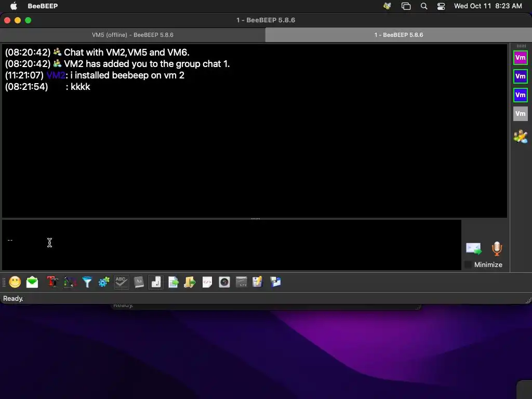Click the blue funnel filter icon
This screenshot has width=532, height=399.
pyautogui.click(x=87, y=282)
